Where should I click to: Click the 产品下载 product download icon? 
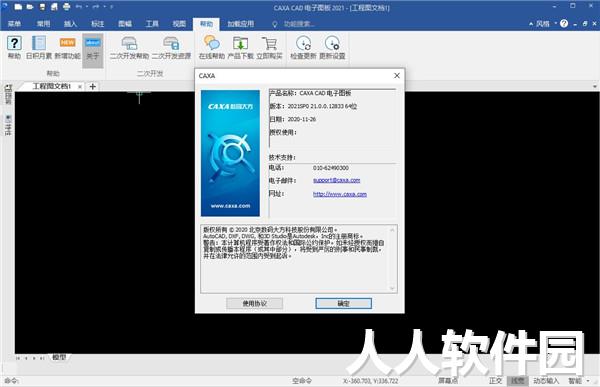tap(240, 47)
